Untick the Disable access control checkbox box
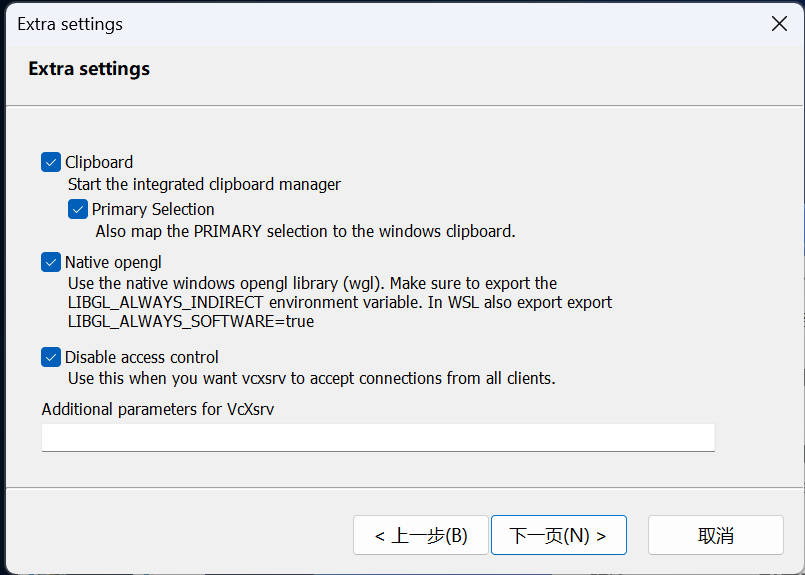Viewport: 805px width, 575px height. (x=51, y=357)
